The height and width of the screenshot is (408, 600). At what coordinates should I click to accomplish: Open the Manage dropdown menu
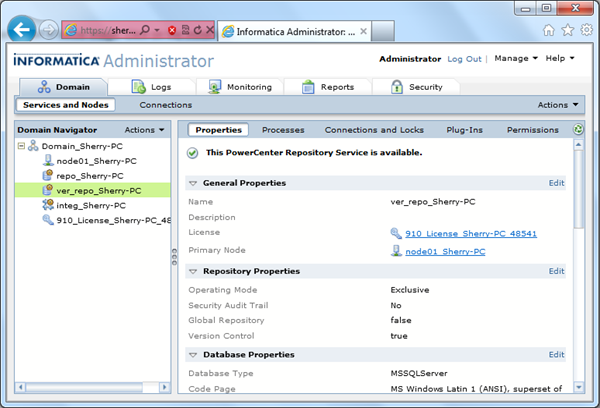click(x=516, y=58)
